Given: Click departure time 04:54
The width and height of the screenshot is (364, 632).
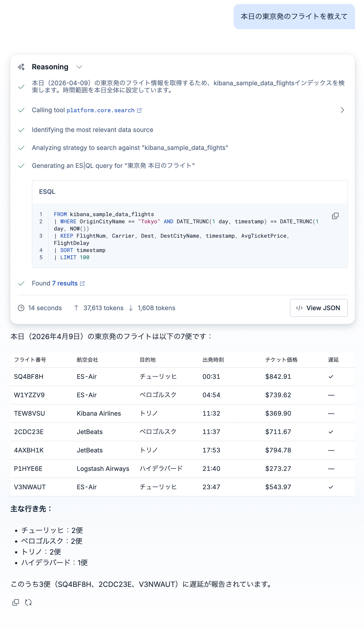Looking at the screenshot, I should click(x=211, y=395).
